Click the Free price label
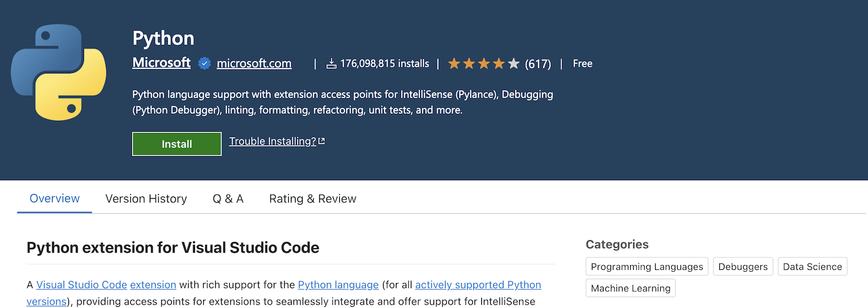The image size is (868, 308). tap(583, 64)
